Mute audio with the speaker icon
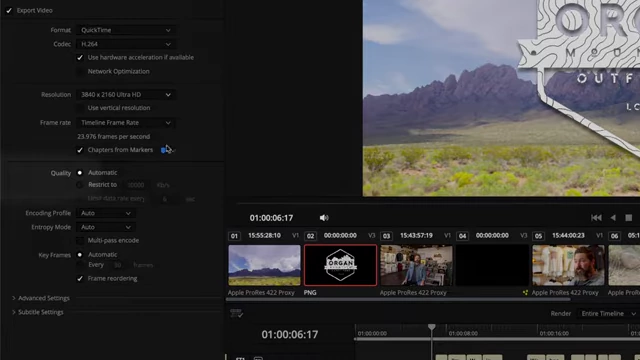The image size is (640, 360). 324,218
